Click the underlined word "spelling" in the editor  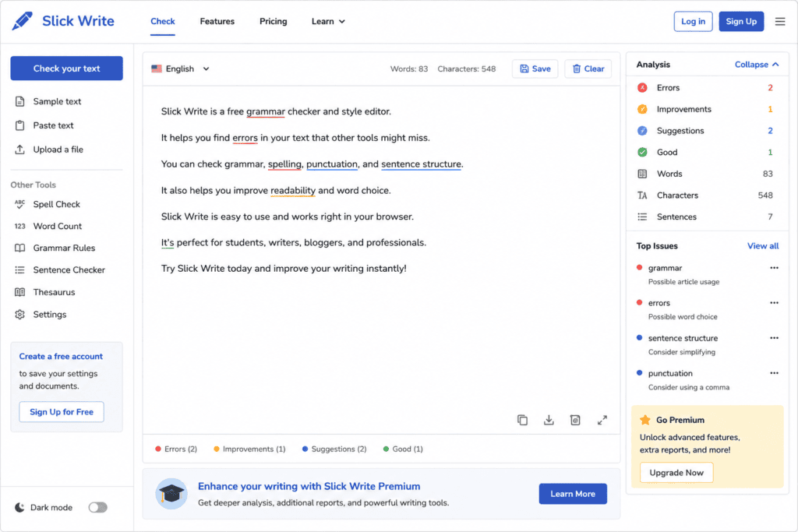(x=284, y=164)
